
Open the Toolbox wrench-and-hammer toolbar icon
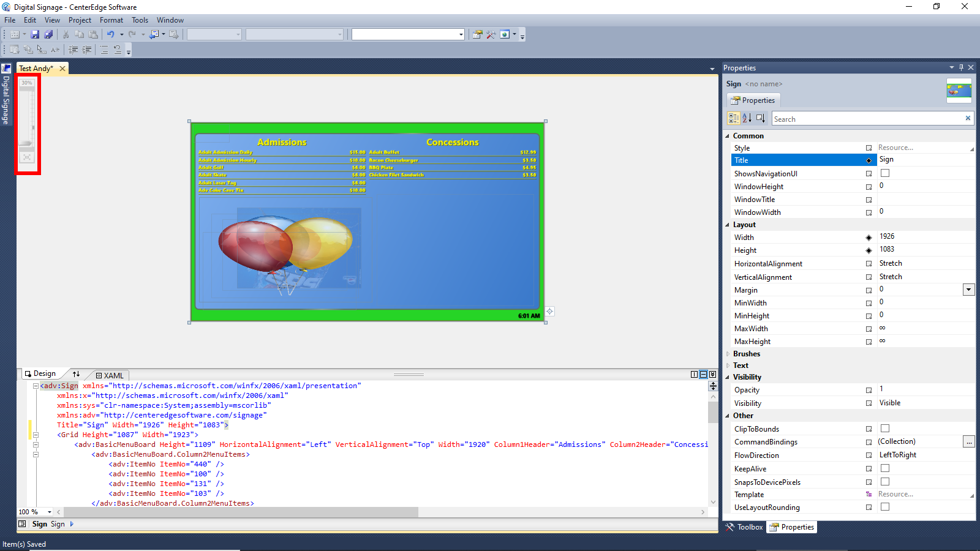[491, 34]
